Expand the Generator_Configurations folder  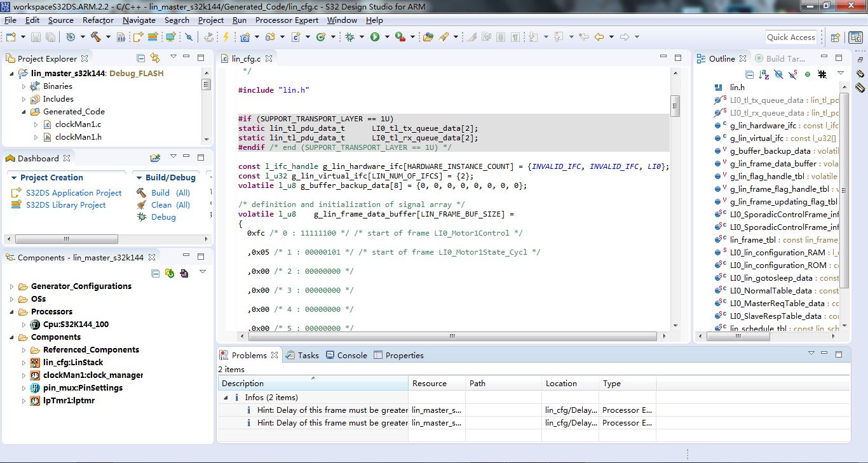pos(11,286)
